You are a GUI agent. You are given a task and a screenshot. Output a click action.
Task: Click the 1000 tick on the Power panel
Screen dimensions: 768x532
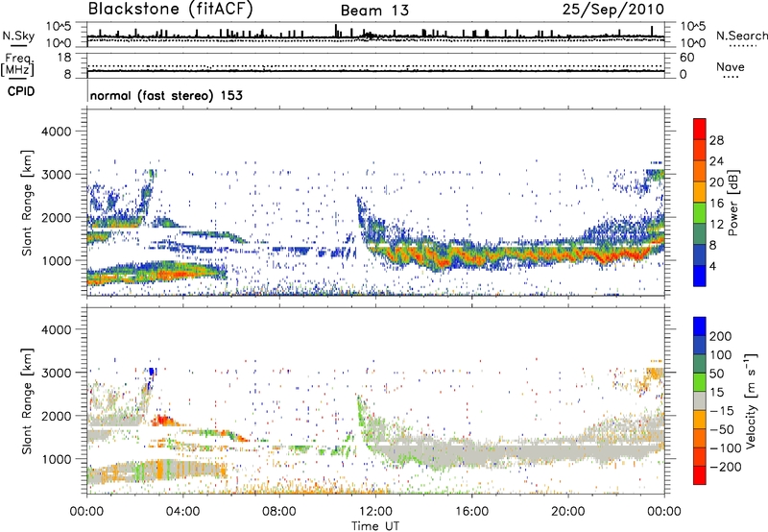click(x=57, y=260)
